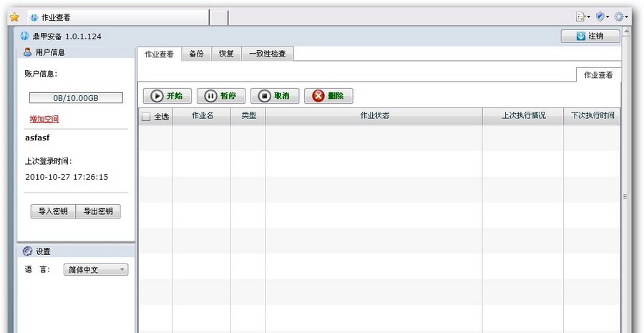
Task: Click the 2010-10-27 17:26:15 login time
Action: tap(67, 177)
